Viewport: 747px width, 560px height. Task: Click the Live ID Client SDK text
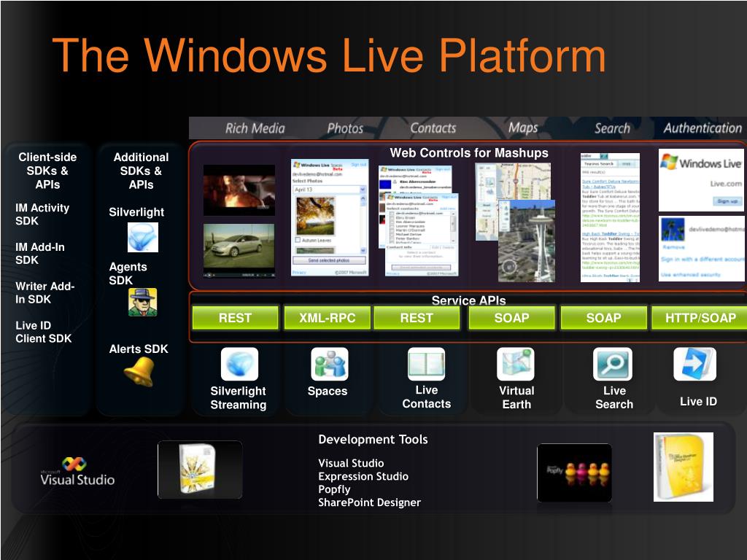coord(43,332)
